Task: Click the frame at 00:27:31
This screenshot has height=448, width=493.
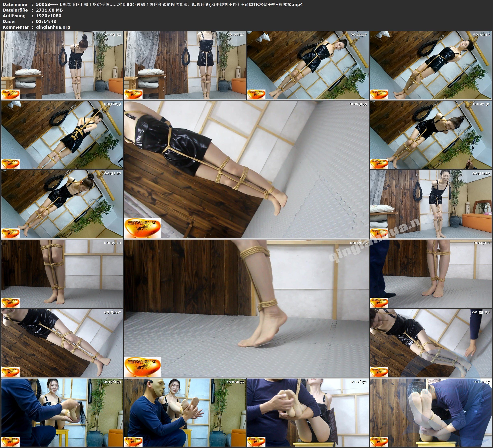Action: pos(431,135)
